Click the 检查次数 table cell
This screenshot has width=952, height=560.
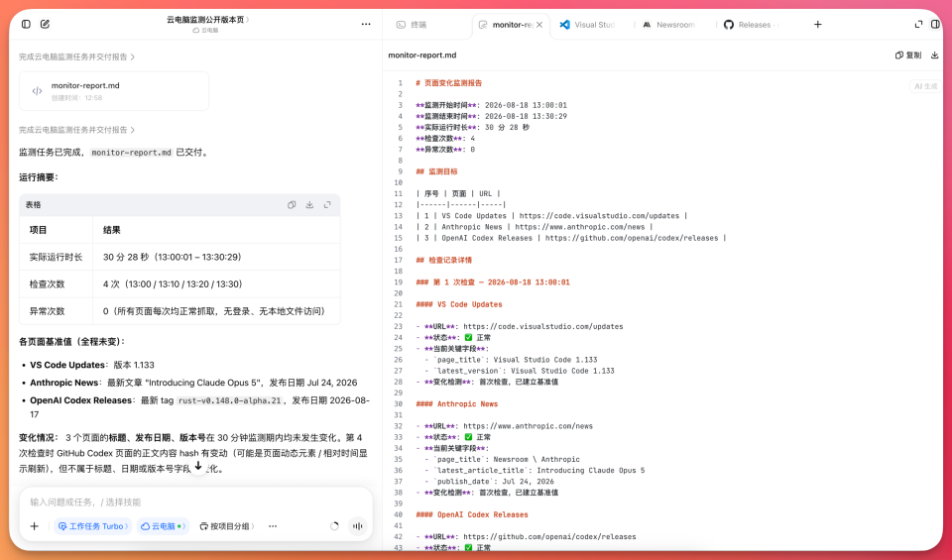click(56, 283)
